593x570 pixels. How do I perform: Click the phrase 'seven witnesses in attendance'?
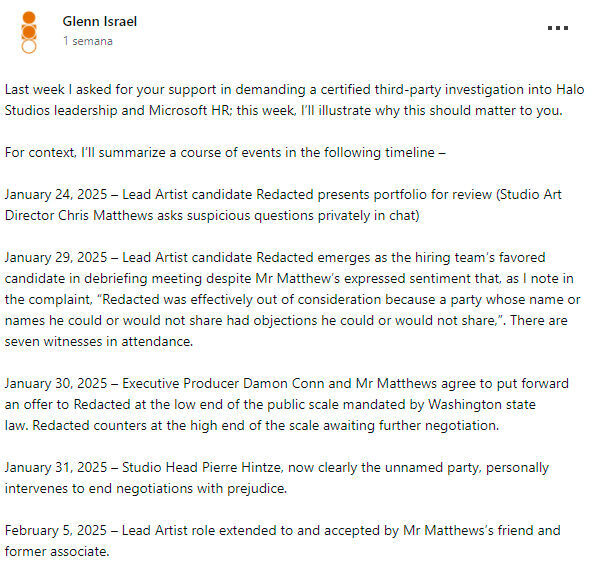click(x=98, y=342)
